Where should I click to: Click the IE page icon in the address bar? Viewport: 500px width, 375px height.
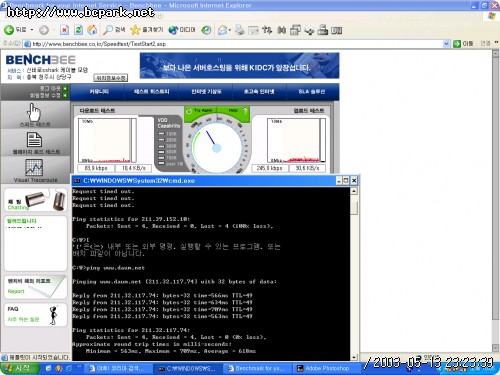(27, 44)
